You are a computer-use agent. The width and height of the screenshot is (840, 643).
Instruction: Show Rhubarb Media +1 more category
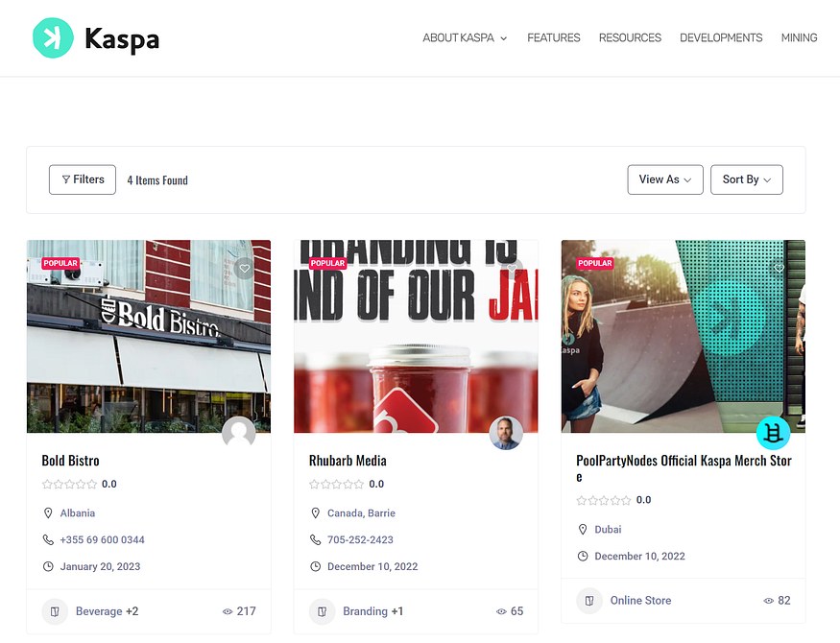tap(397, 611)
